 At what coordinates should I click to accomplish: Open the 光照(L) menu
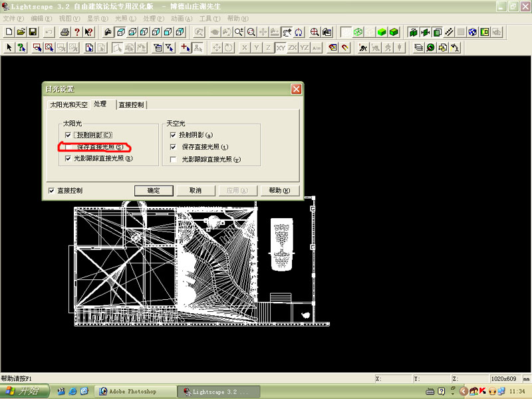coord(125,19)
